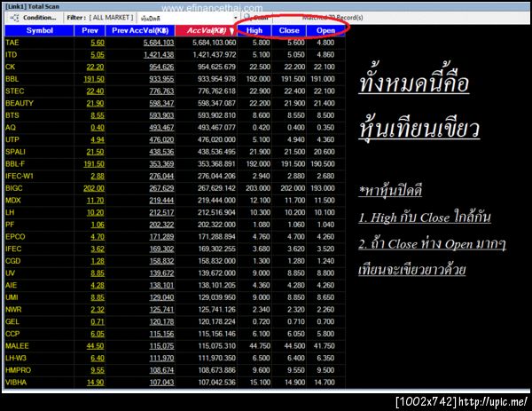Image resolution: width=532 pixels, height=411 pixels.
Task: Click the Condition settings icon
Action: click(x=14, y=18)
